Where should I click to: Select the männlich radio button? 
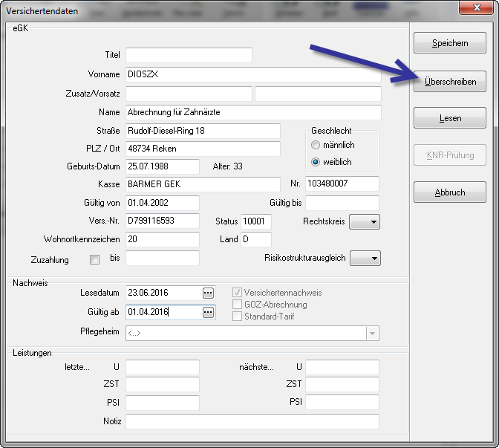316,145
